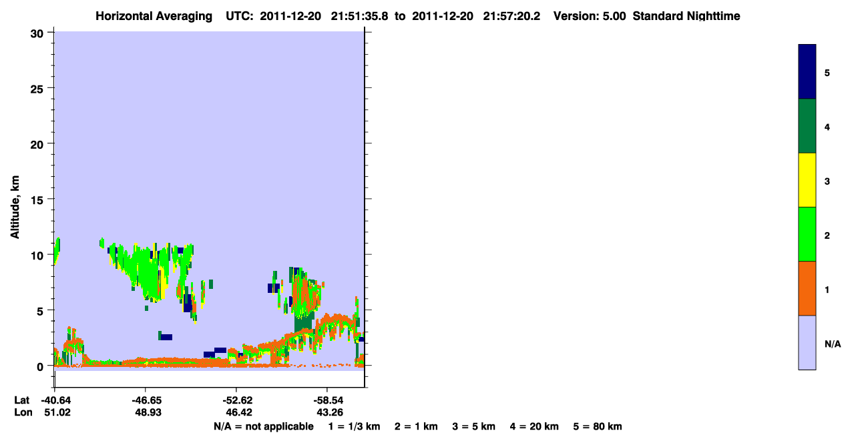This screenshot has width=868, height=445.
Task: Click the y-axis tick label '15'
Action: [39, 199]
